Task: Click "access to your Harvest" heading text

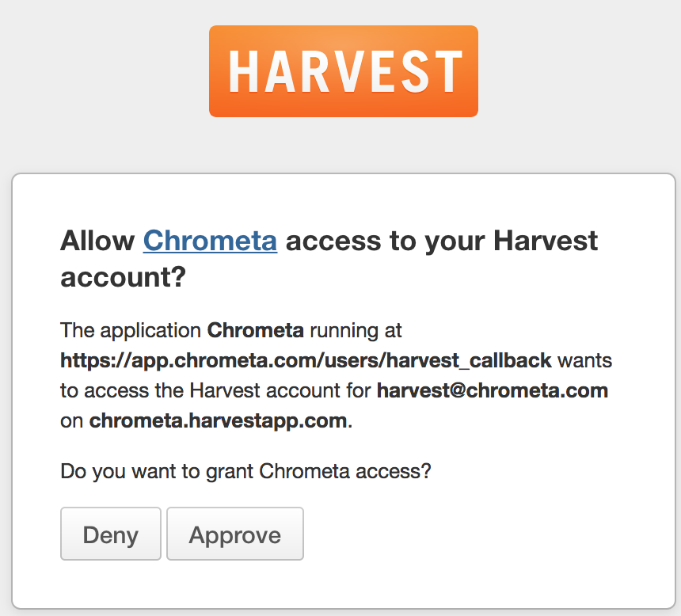Action: pos(442,241)
